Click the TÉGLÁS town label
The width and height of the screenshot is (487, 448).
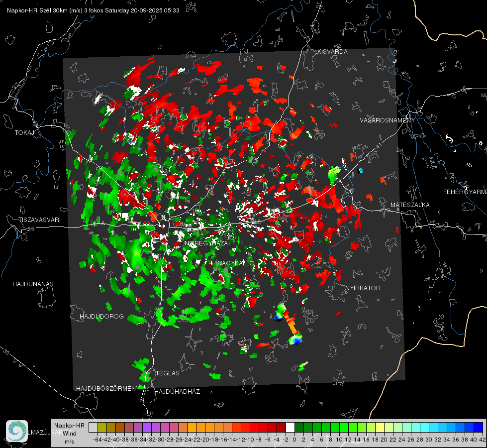[168, 373]
